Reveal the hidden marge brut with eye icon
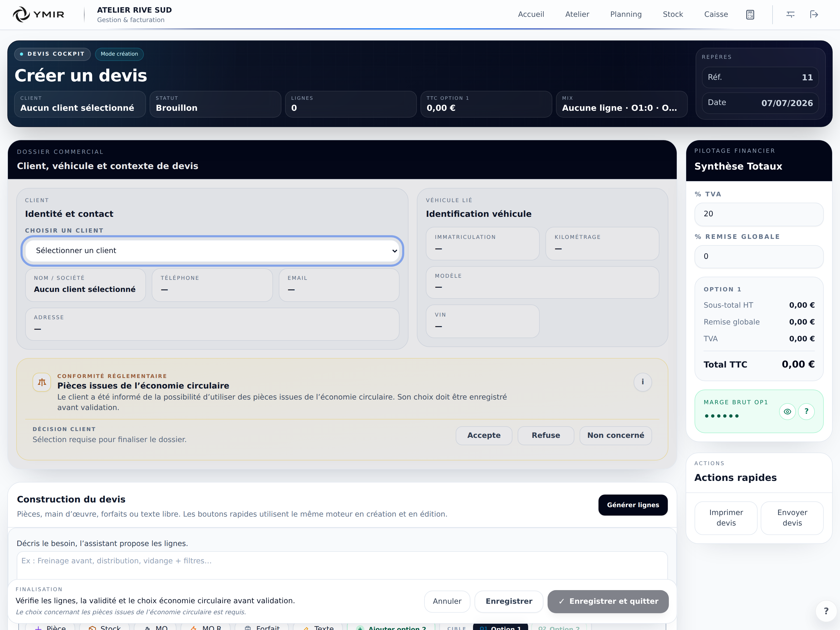This screenshot has height=630, width=840. 787,411
